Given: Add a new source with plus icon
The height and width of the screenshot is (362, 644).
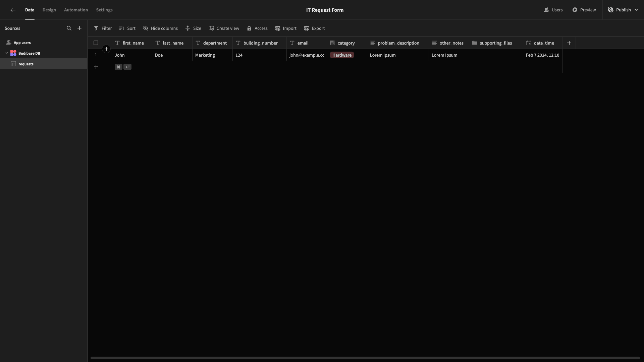Looking at the screenshot, I should click(79, 28).
